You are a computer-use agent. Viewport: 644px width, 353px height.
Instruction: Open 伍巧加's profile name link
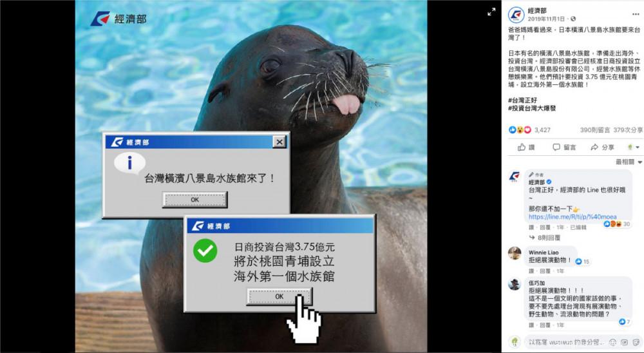537,283
